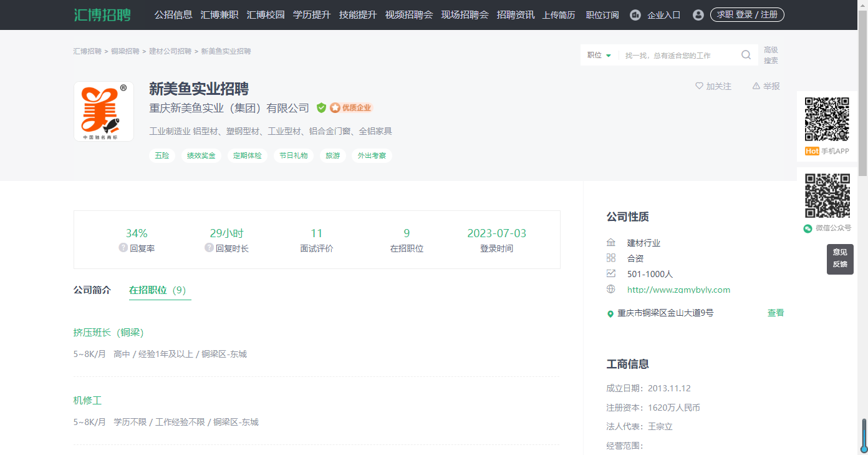Screen dimensions: 868x455
Task: Click the globe icon beside website URL
Action: [610, 289]
